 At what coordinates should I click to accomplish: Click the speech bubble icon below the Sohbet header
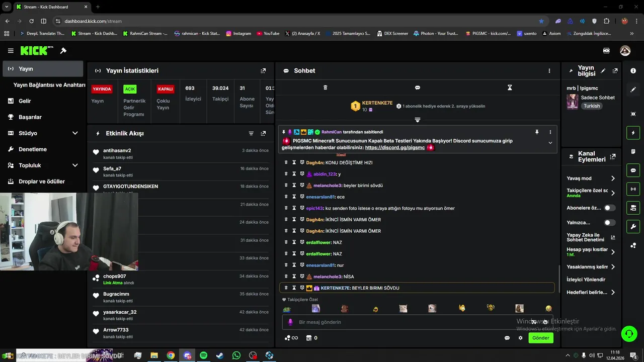[x=417, y=87]
